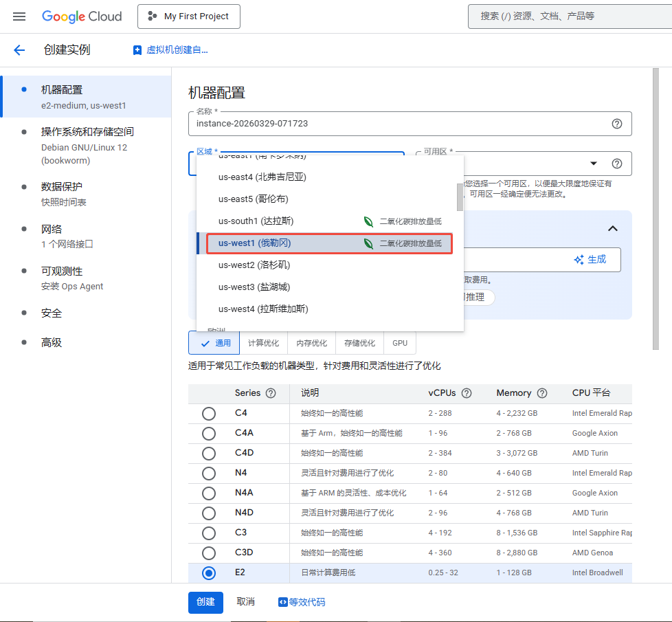Select the C4D series radio button
The image size is (672, 622).
209,454
